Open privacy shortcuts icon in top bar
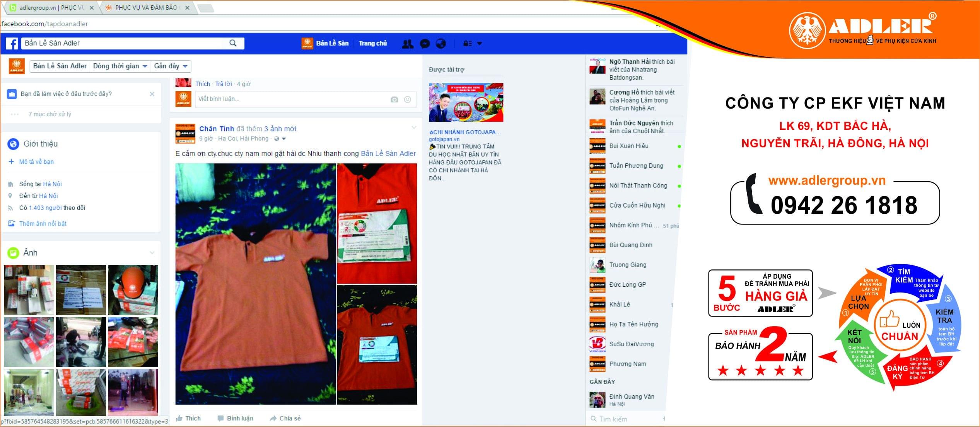This screenshot has width=980, height=427. (x=468, y=44)
